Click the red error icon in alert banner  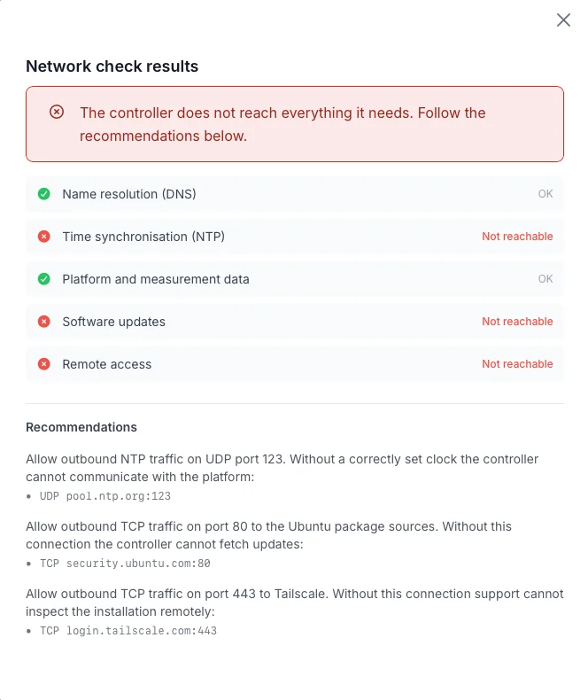[x=57, y=112]
